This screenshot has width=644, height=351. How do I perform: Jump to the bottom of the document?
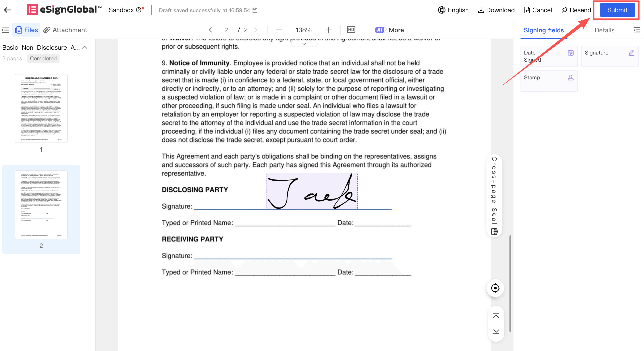496,331
